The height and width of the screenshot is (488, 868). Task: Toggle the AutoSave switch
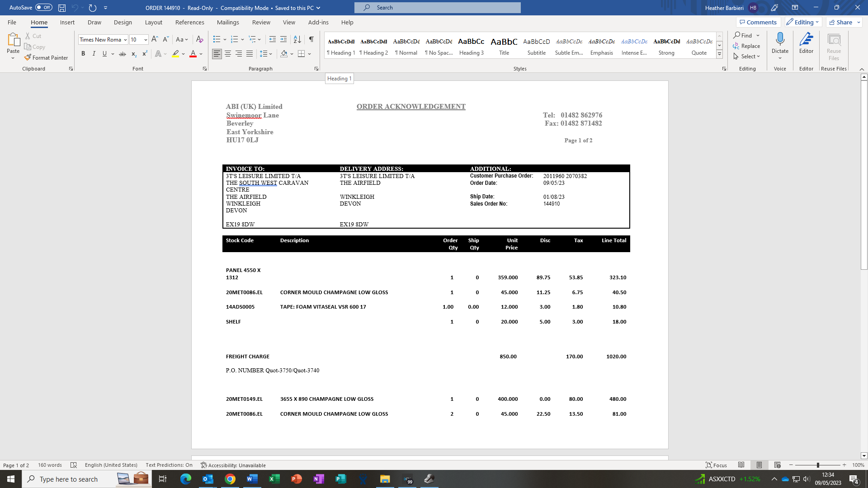coord(44,8)
